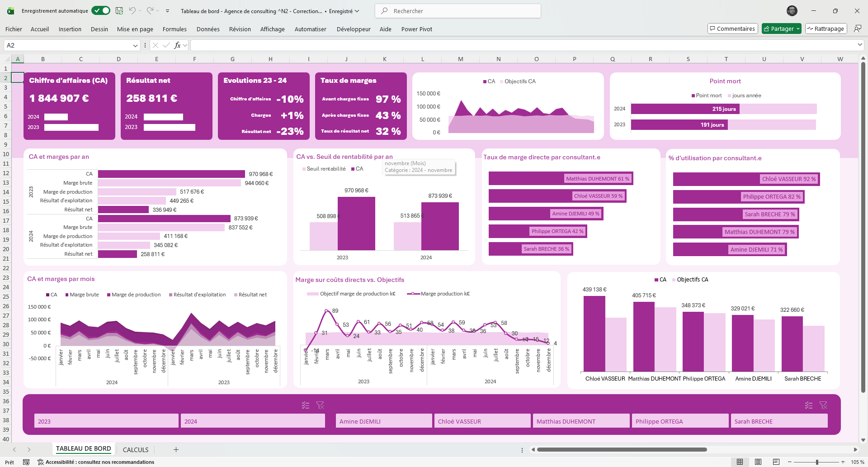Open the Enregistré file status dropdown

[344, 11]
